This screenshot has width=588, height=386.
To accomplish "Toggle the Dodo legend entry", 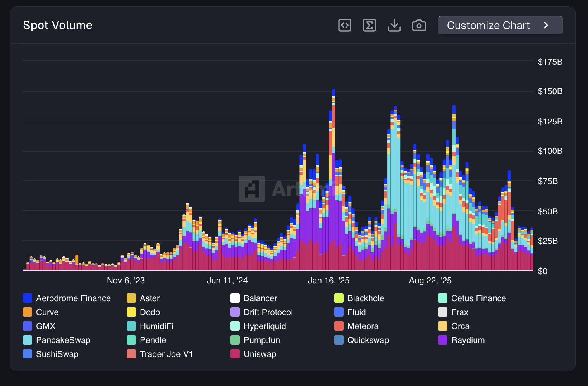I will coord(143,312).
